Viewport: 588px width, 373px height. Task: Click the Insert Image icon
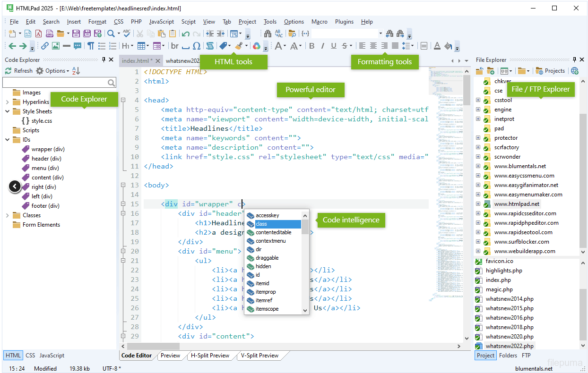[x=56, y=46]
